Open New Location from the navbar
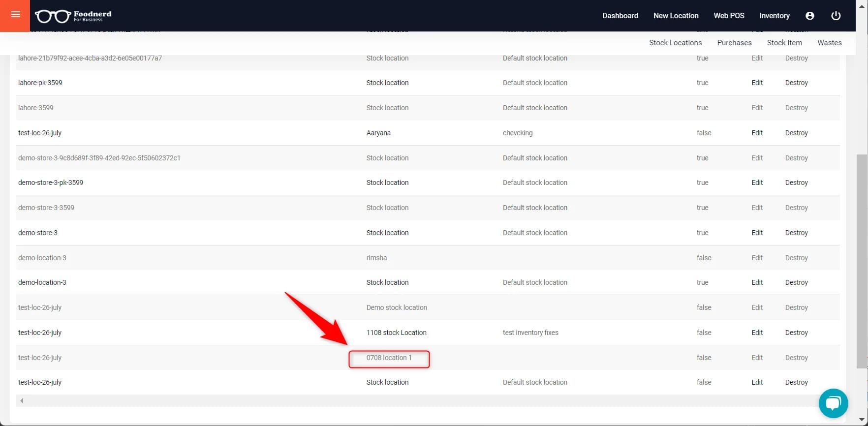Image resolution: width=868 pixels, height=426 pixels. pyautogui.click(x=676, y=16)
